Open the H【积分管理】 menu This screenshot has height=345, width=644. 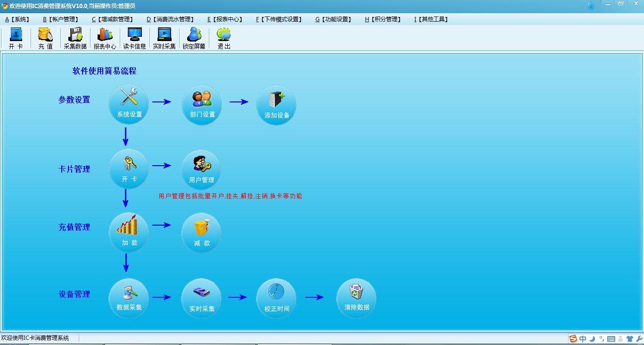tap(383, 19)
